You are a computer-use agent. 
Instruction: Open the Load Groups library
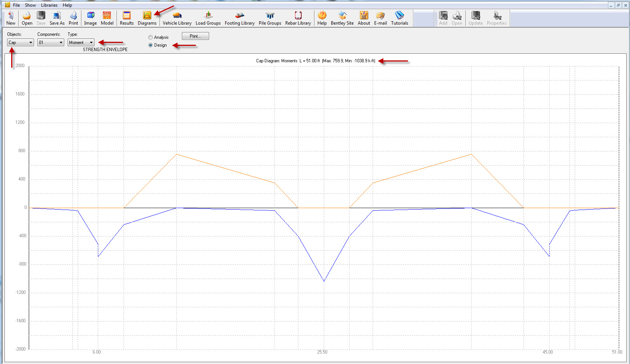point(208,18)
